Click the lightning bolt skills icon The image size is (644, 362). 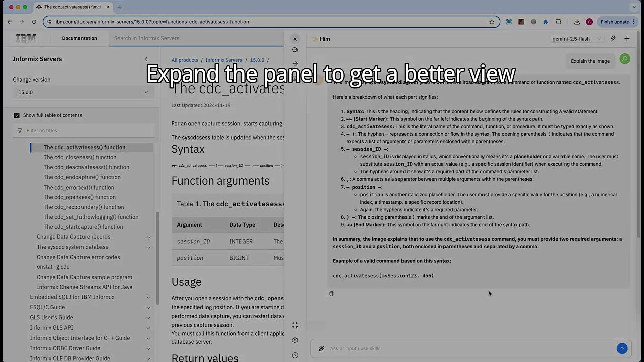click(613, 38)
